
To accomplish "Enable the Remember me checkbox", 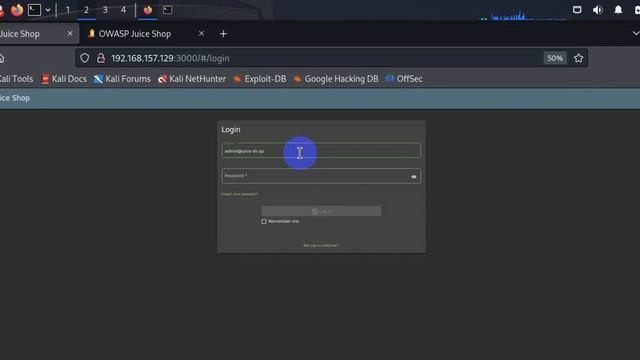I will (264, 222).
